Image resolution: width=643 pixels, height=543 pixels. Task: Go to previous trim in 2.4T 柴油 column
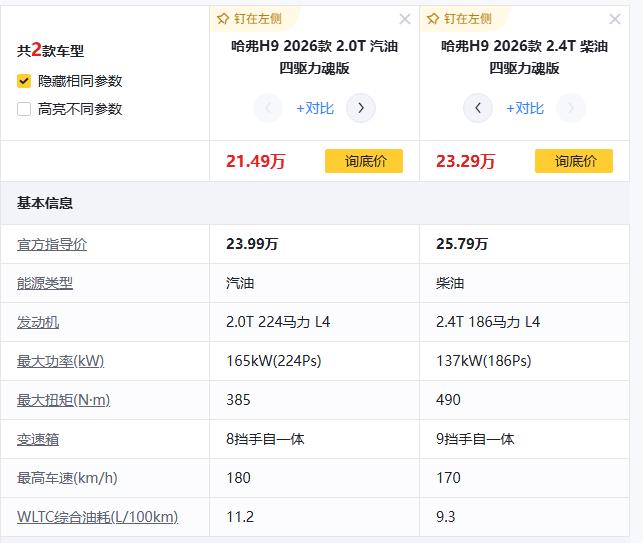[478, 108]
